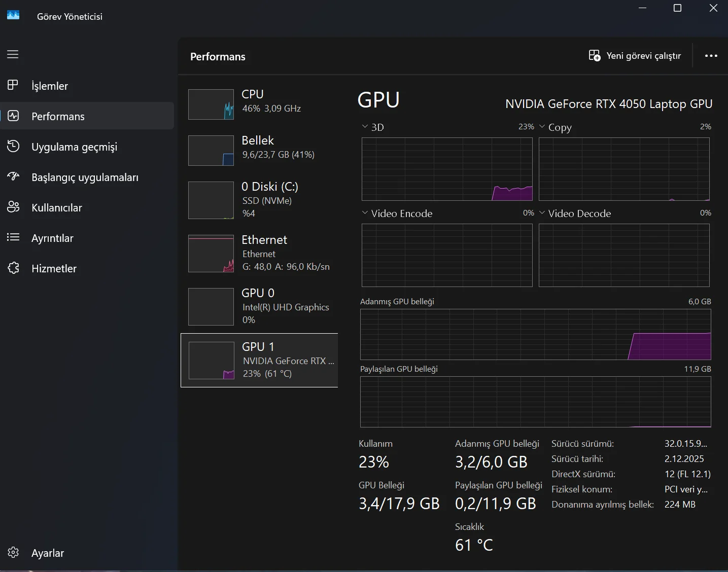728x572 pixels.
Task: Open the hamburger navigation menu
Action: point(13,54)
